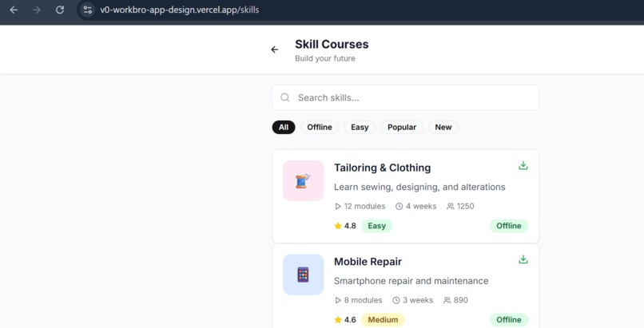Select the Offline filter chip
The height and width of the screenshot is (328, 644).
point(320,127)
